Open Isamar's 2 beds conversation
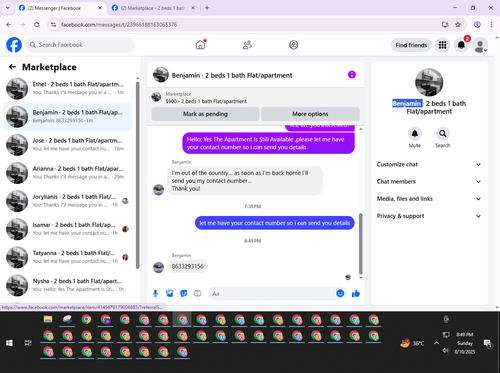 pos(67,229)
